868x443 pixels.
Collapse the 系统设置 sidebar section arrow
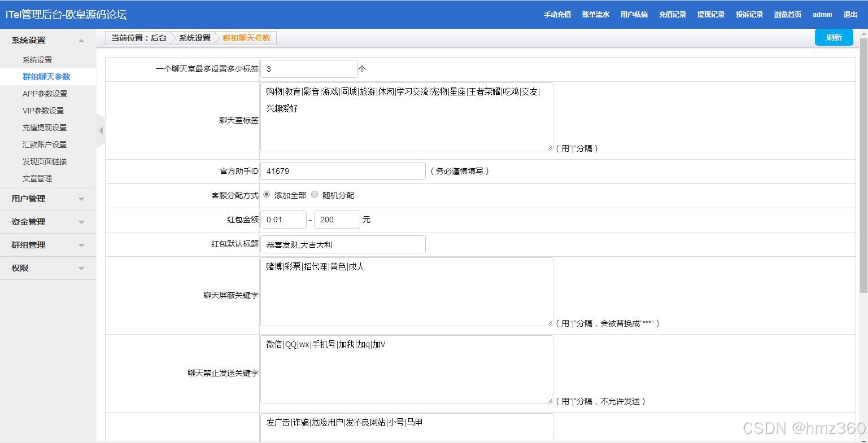[81, 40]
